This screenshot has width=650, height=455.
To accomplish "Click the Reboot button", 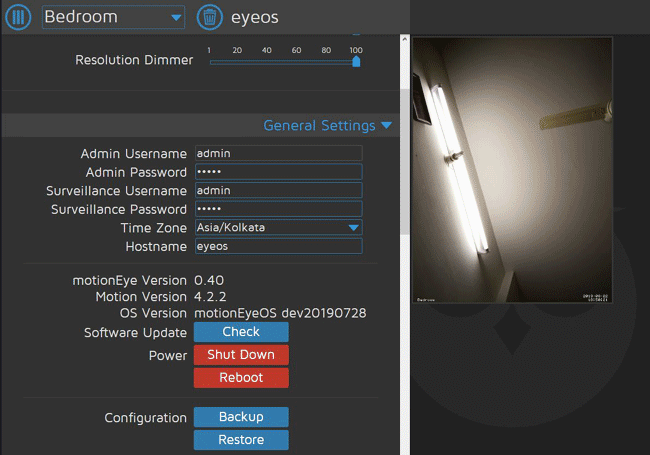I will tap(241, 378).
